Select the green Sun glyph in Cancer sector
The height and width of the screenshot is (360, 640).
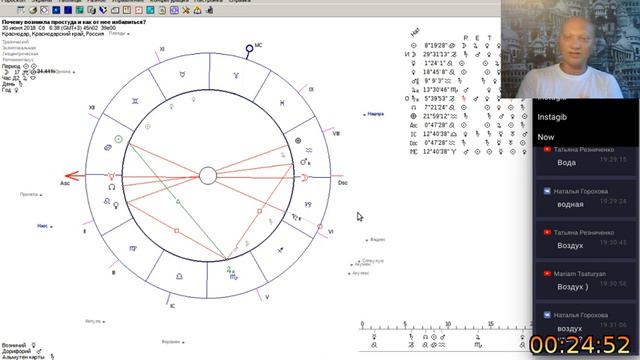tap(118, 139)
